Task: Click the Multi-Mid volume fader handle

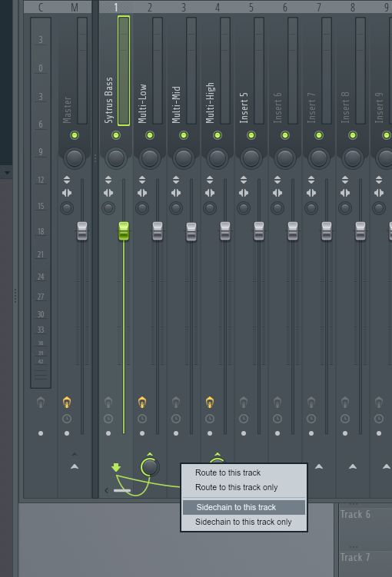Action: click(x=191, y=231)
